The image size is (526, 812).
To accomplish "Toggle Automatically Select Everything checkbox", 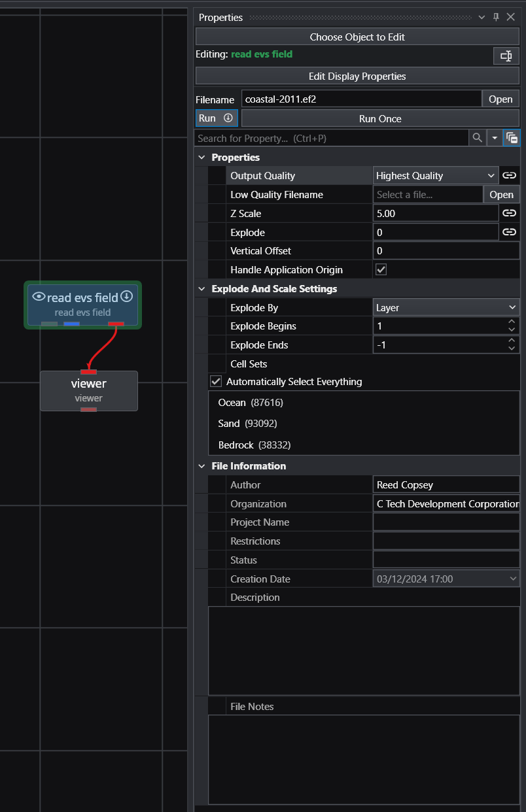I will pyautogui.click(x=216, y=381).
